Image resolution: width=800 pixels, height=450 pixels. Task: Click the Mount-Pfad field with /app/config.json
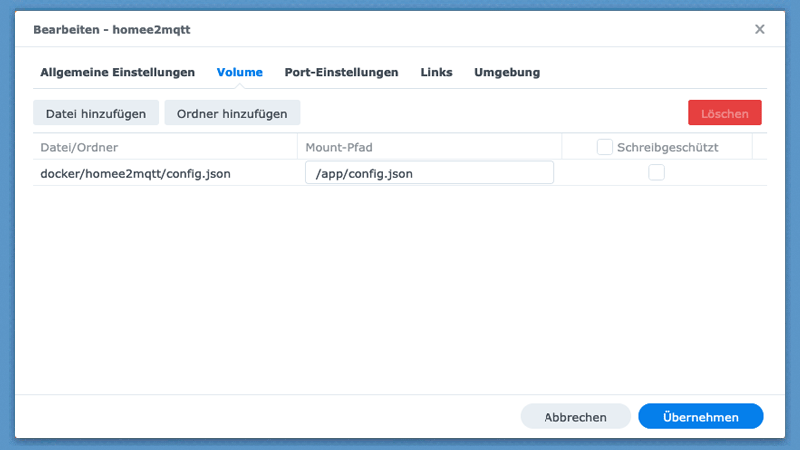[x=429, y=173]
